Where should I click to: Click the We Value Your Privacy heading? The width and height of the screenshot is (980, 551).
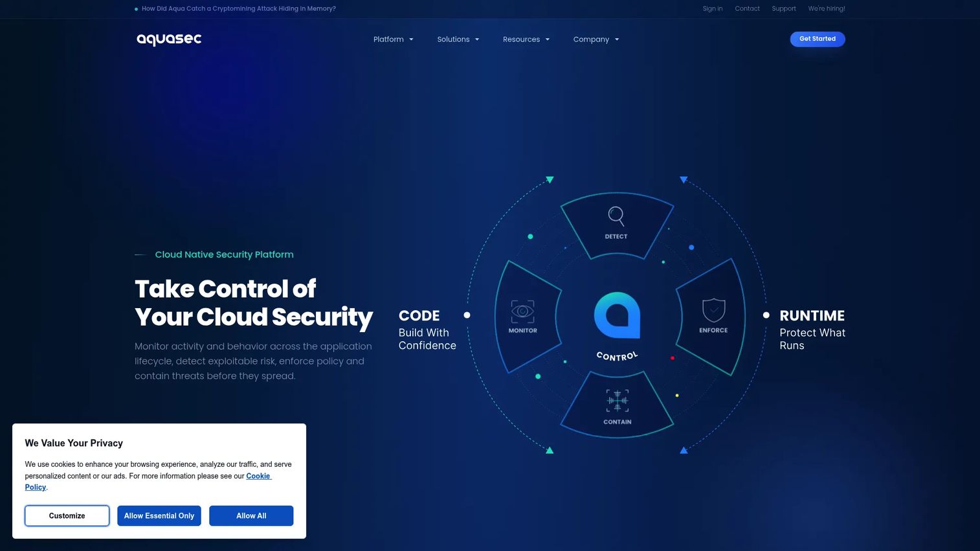74,443
